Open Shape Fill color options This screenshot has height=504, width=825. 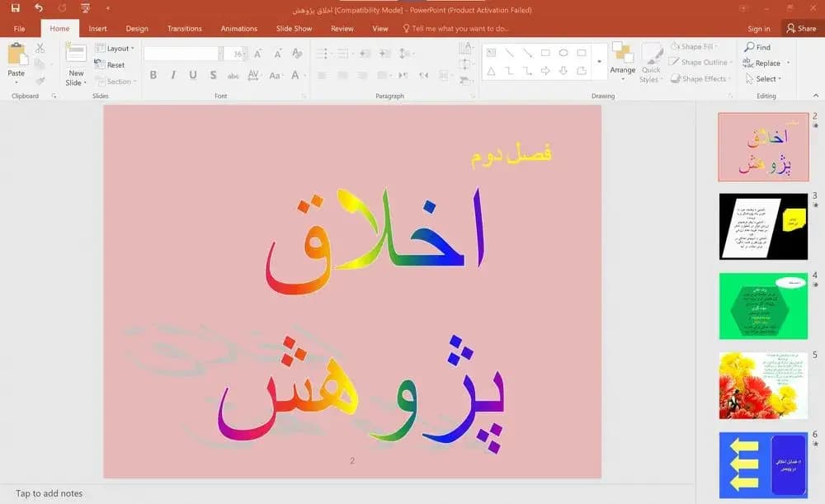[x=694, y=47]
